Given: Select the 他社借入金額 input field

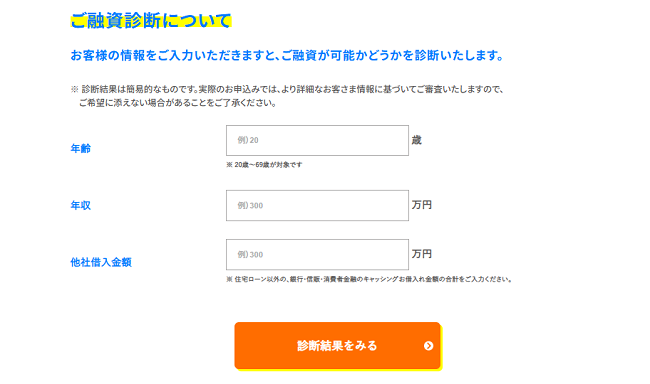Looking at the screenshot, I should pyautogui.click(x=317, y=255).
